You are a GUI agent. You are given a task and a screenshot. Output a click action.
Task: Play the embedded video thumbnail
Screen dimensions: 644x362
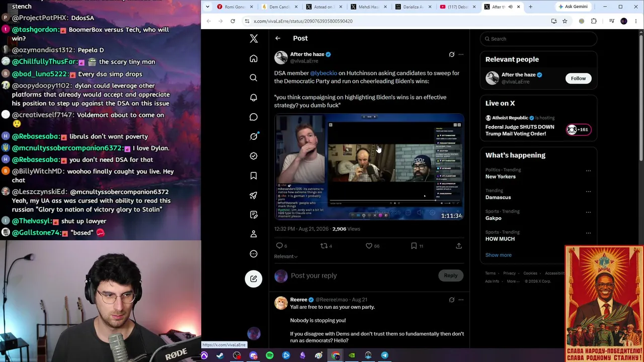coord(369,166)
